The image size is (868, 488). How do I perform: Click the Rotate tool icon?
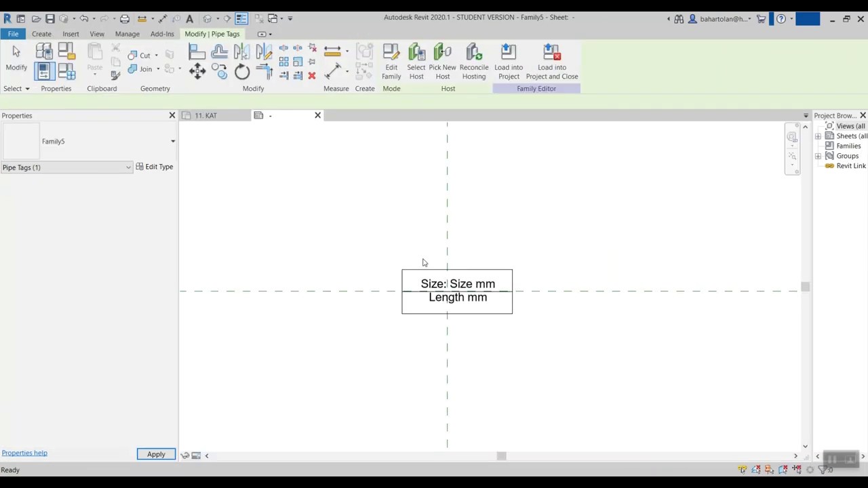coord(242,71)
